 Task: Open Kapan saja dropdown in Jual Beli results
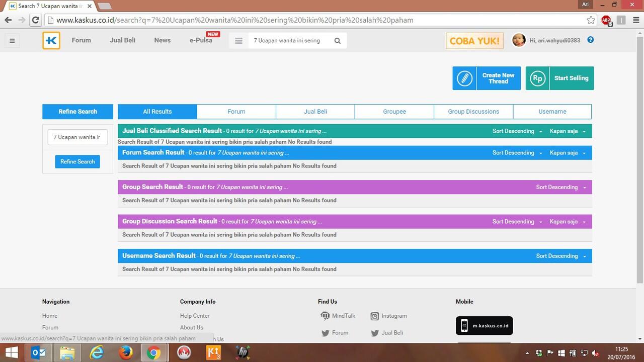pyautogui.click(x=568, y=131)
